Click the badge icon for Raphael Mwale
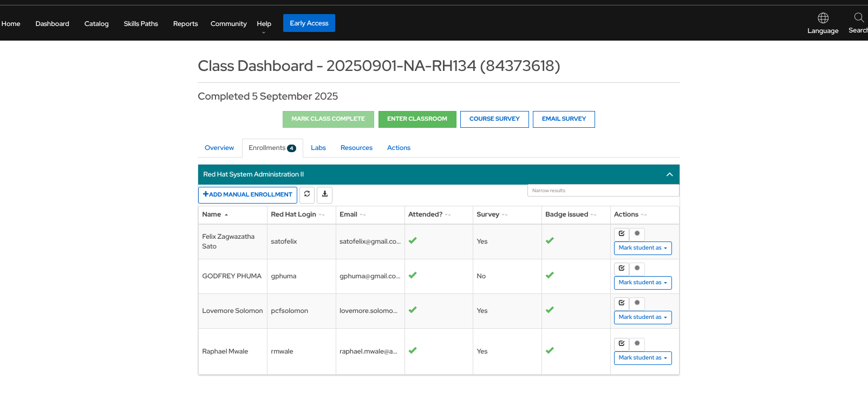The image size is (868, 405). (637, 344)
